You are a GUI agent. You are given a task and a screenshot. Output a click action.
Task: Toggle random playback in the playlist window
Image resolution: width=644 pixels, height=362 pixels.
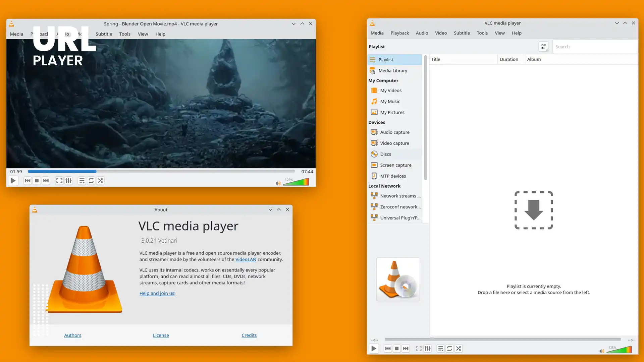(x=459, y=349)
